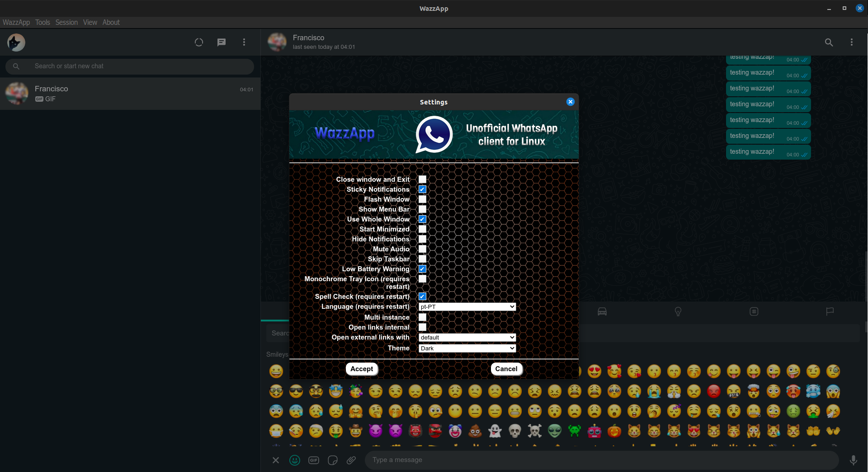
Task: Click the 'last seen today at 04:01' text
Action: point(324,47)
